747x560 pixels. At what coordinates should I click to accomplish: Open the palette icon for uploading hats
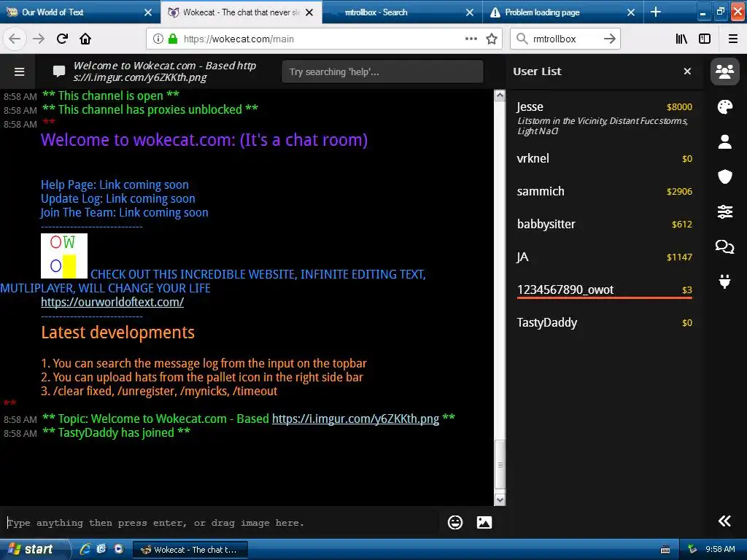click(724, 106)
